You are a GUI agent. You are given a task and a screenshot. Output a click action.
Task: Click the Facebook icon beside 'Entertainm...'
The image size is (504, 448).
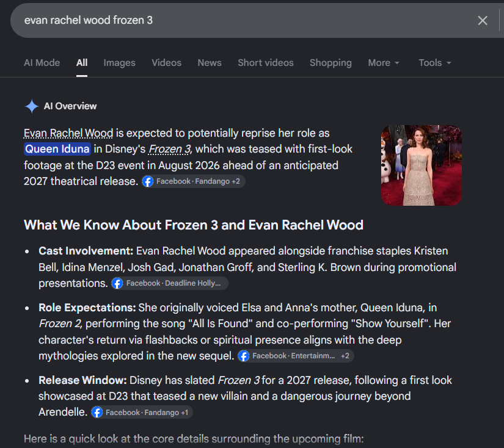coord(244,356)
